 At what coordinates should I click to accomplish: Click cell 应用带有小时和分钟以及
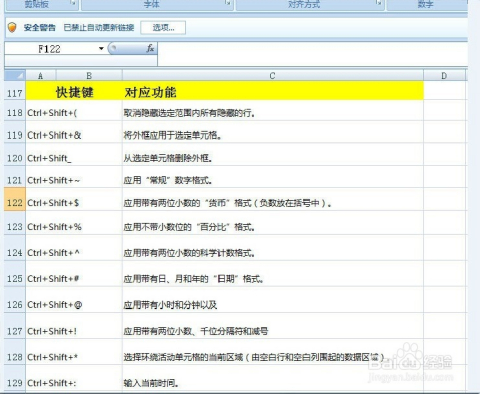tap(273, 300)
